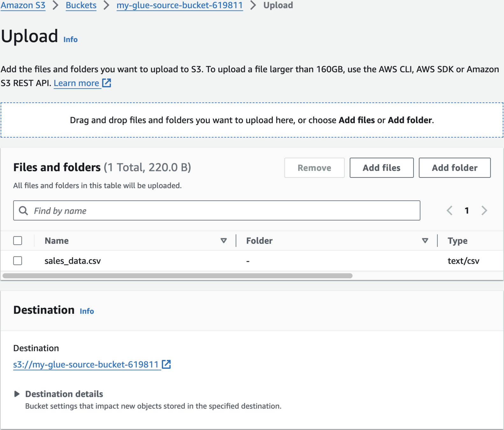The width and height of the screenshot is (504, 430).
Task: Click the Name column header
Action: (57, 241)
